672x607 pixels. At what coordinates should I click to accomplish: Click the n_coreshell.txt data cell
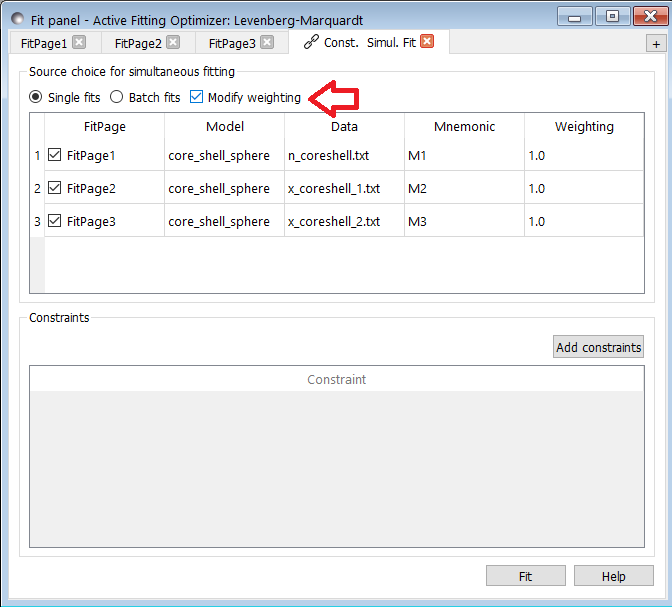tap(344, 155)
